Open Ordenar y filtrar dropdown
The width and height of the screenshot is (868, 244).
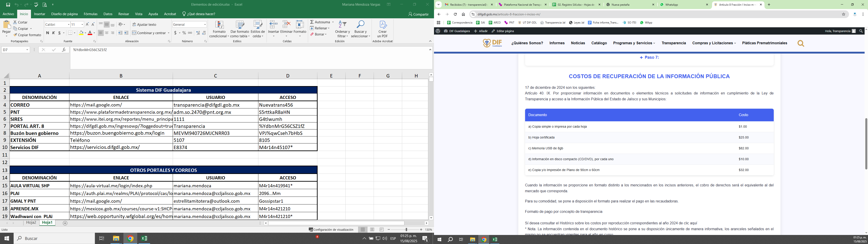click(x=342, y=29)
